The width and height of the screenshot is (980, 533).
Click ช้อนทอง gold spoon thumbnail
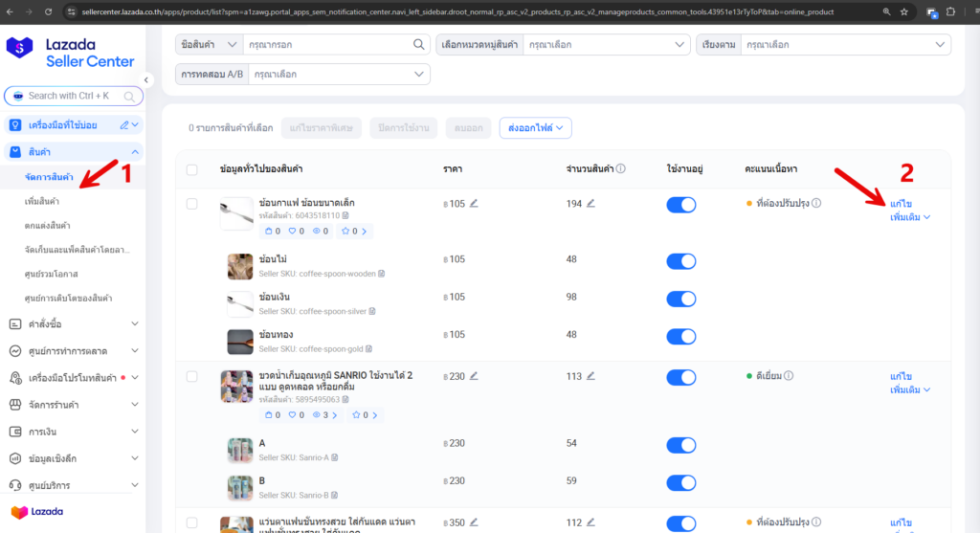pyautogui.click(x=240, y=342)
